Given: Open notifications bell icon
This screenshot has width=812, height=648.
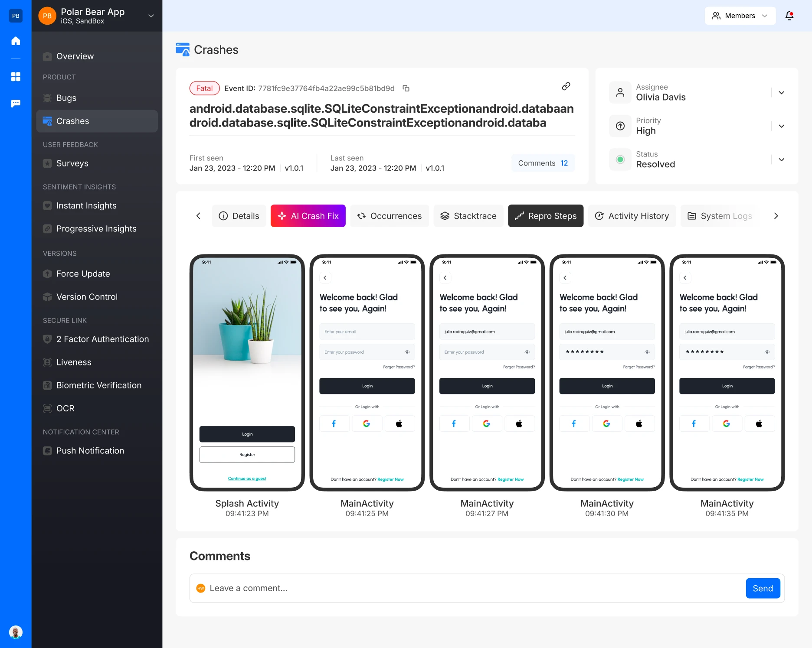Looking at the screenshot, I should click(789, 16).
